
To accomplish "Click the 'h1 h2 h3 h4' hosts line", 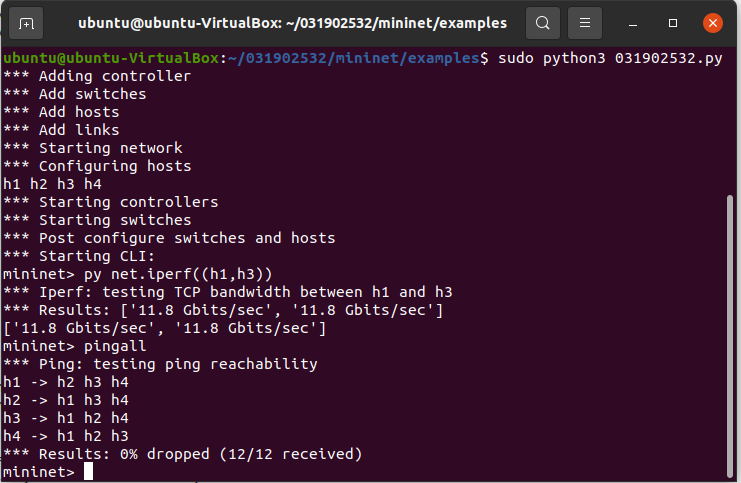I will [x=52, y=184].
